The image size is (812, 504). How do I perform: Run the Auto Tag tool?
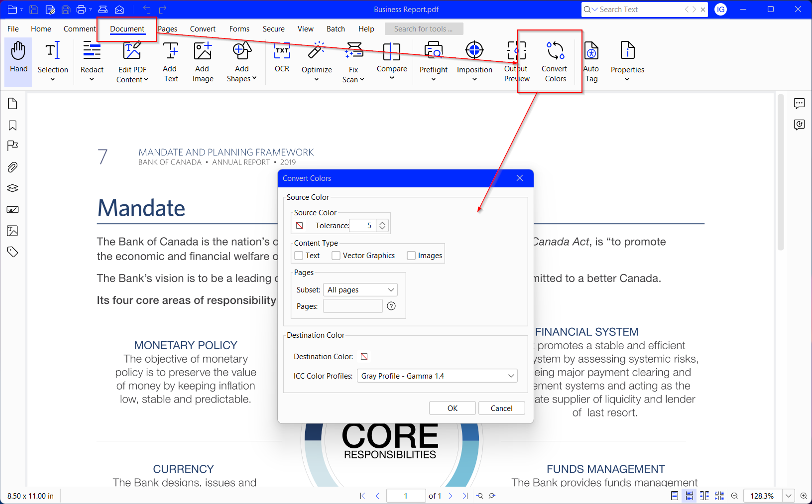pyautogui.click(x=591, y=62)
